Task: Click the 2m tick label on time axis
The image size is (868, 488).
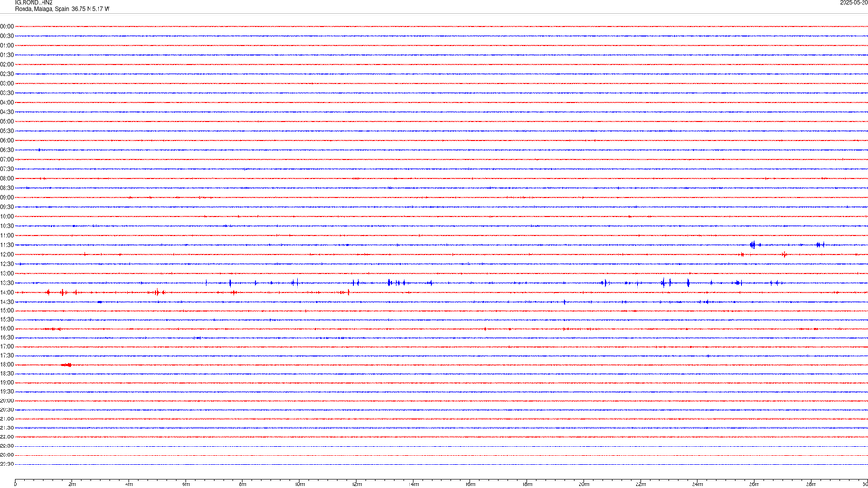Action: (x=72, y=484)
